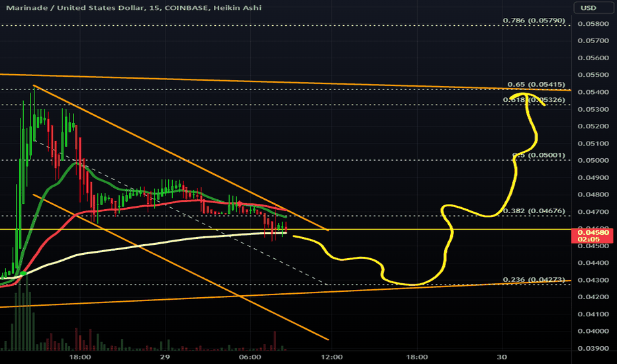
Task: Click the 0.04800 price axis label
Action: (593, 195)
